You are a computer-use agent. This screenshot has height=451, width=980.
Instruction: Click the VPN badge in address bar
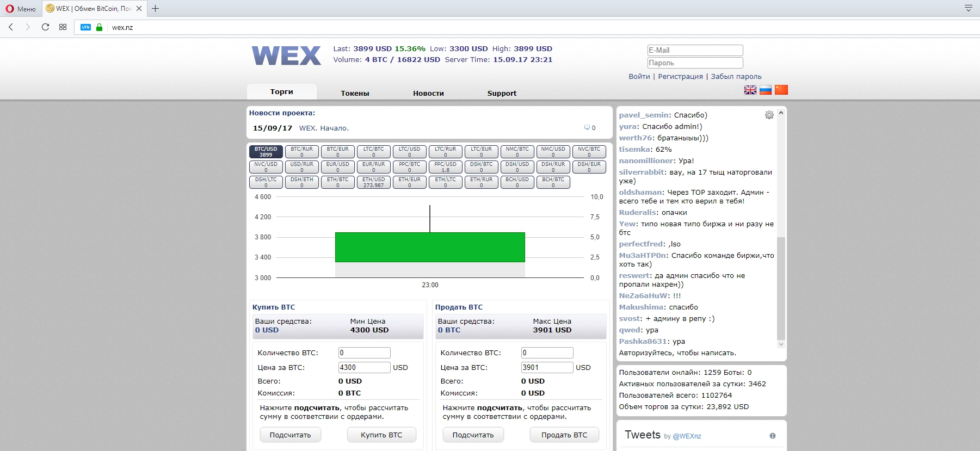point(86,27)
